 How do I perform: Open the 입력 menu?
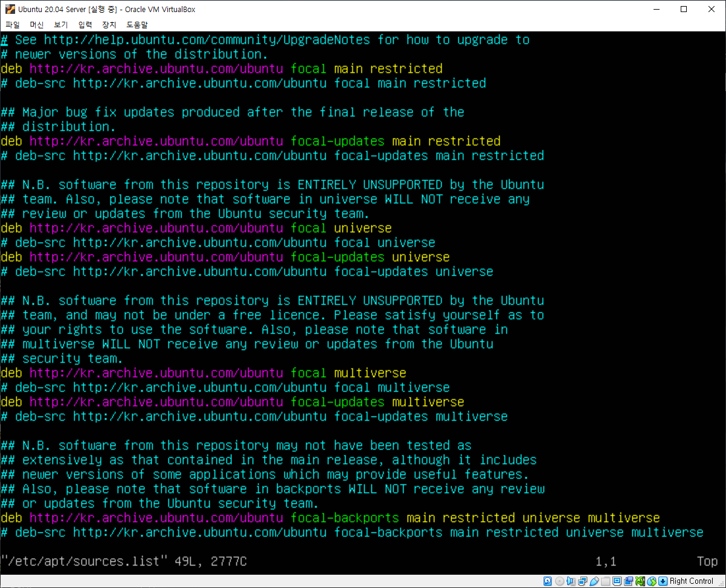(85, 25)
